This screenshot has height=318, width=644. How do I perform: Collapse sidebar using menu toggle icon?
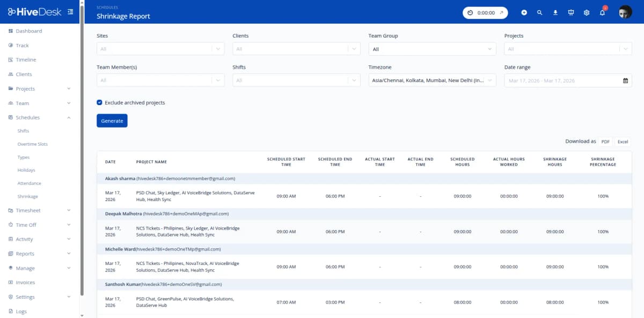pos(70,12)
